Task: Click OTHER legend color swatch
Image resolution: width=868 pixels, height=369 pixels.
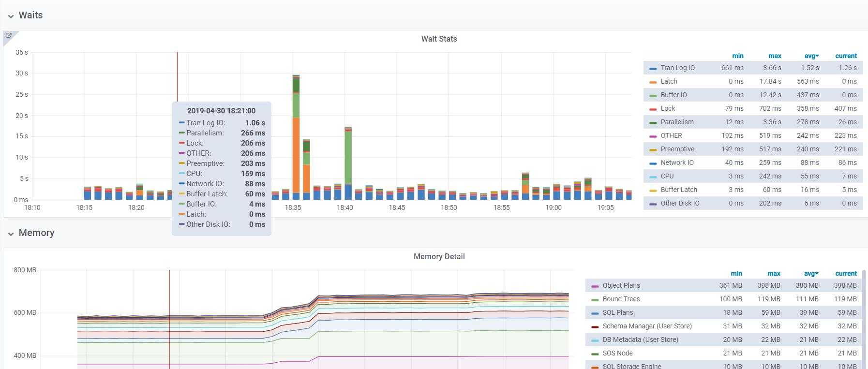Action: pos(653,136)
